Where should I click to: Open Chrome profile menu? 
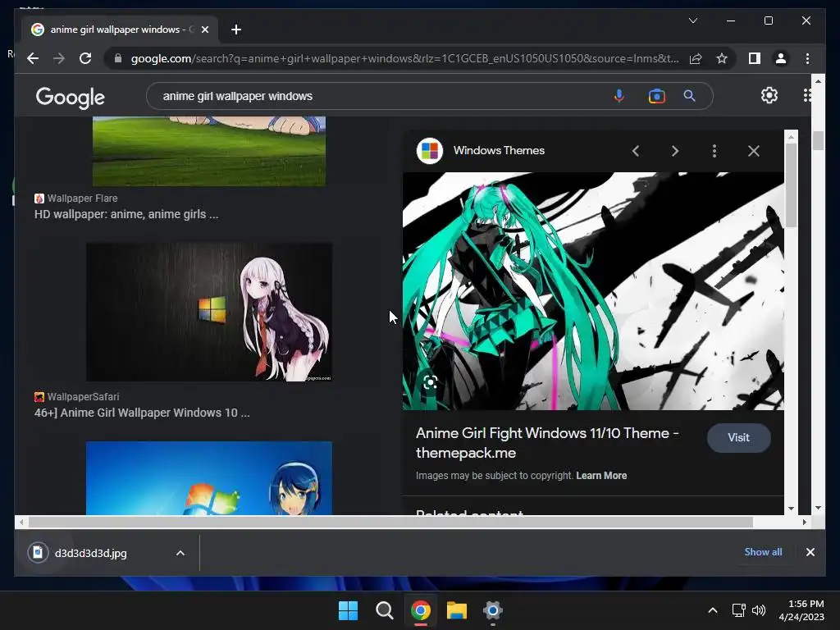point(781,58)
